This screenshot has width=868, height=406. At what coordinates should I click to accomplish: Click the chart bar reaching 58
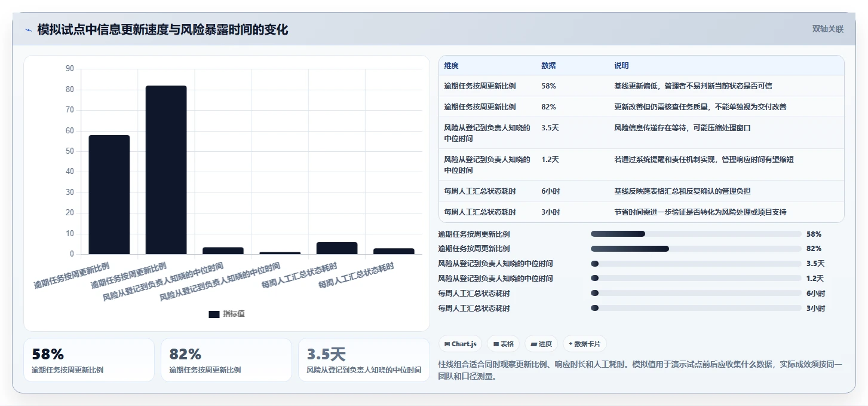click(x=109, y=194)
